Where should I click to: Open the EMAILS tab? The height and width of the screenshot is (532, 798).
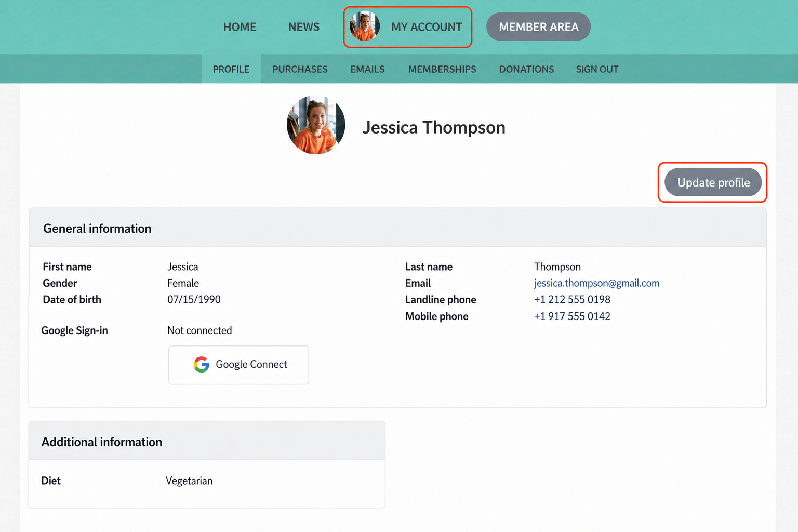click(367, 69)
